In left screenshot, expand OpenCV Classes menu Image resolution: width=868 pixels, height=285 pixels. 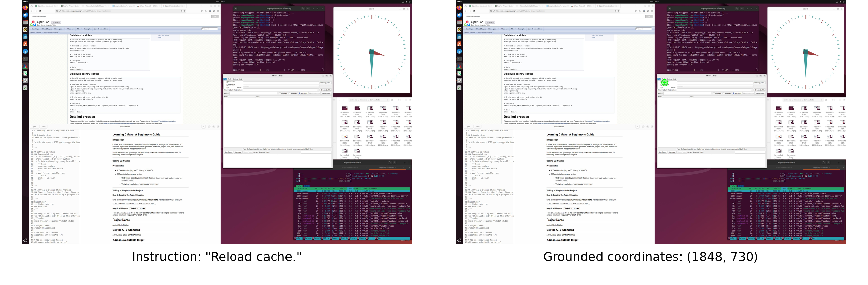pyautogui.click(x=71, y=29)
